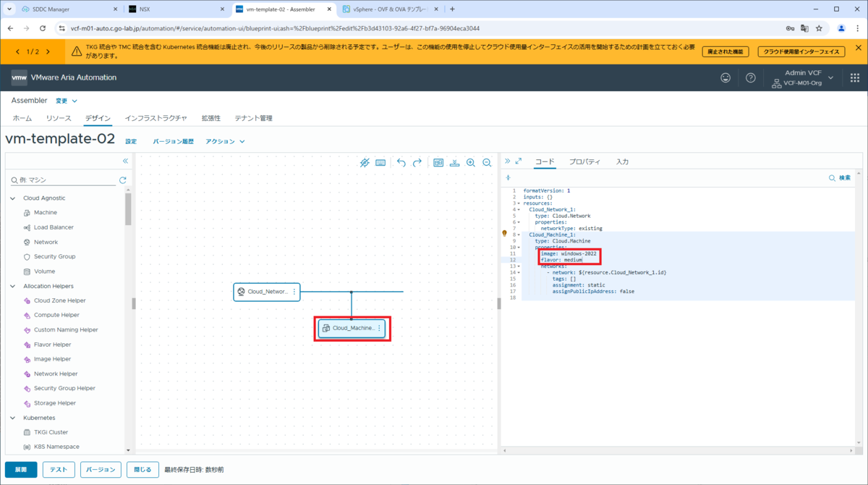868x485 pixels.
Task: Open the browser tab search dropdown
Action: (x=9, y=9)
